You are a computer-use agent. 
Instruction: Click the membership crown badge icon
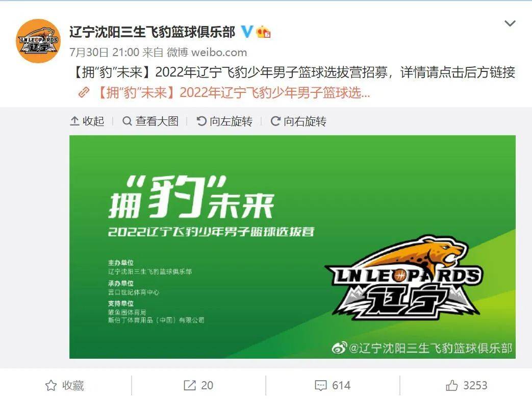263,32
